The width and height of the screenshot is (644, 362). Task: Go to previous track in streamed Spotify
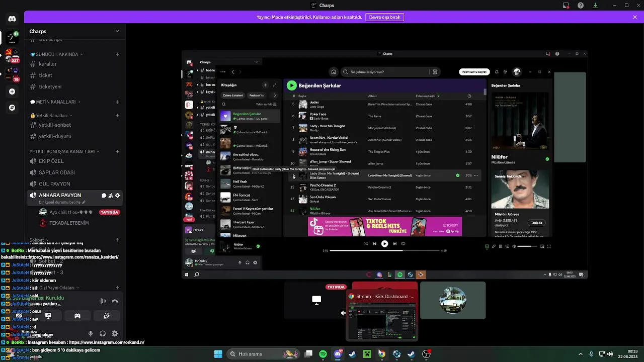coord(374,244)
